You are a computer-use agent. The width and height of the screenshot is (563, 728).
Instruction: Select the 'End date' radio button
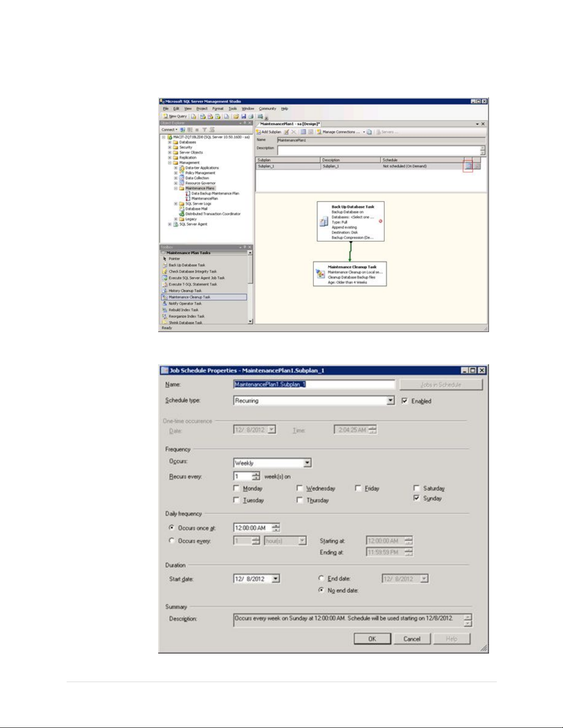pos(321,579)
